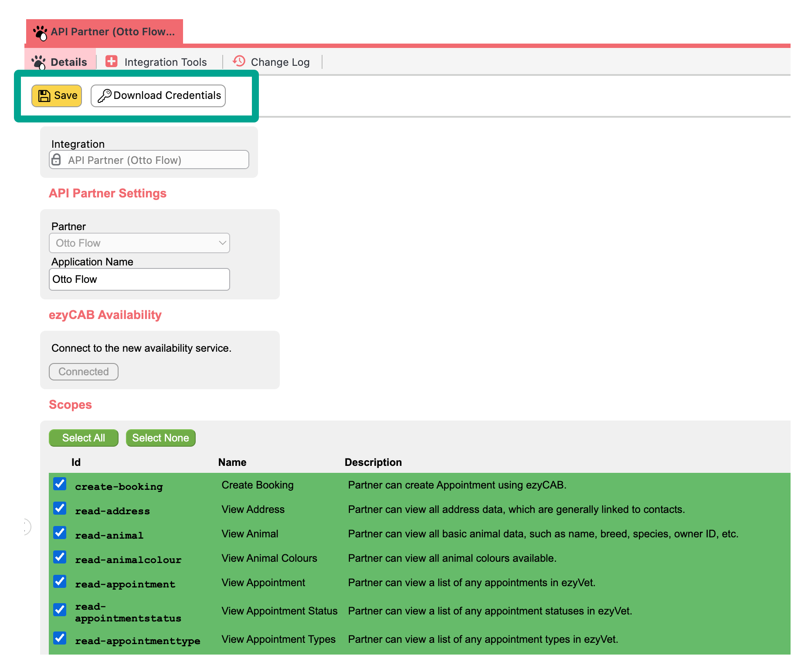Screen dimensions: 808x672
Task: Expand the collapsed side panel handle at left edge
Action: pyautogui.click(x=27, y=526)
